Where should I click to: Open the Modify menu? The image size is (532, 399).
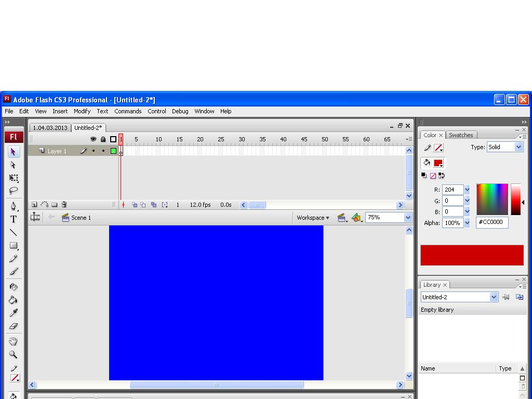coord(82,111)
